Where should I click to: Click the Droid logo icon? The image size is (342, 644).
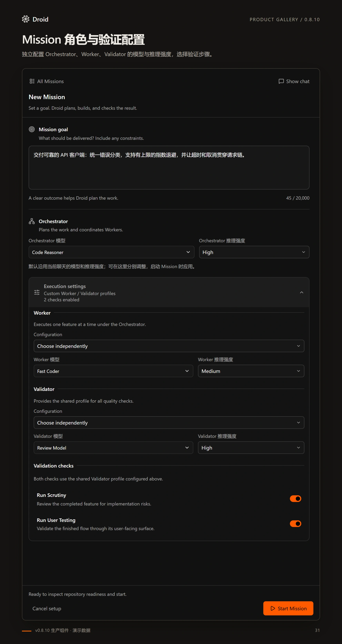point(25,19)
